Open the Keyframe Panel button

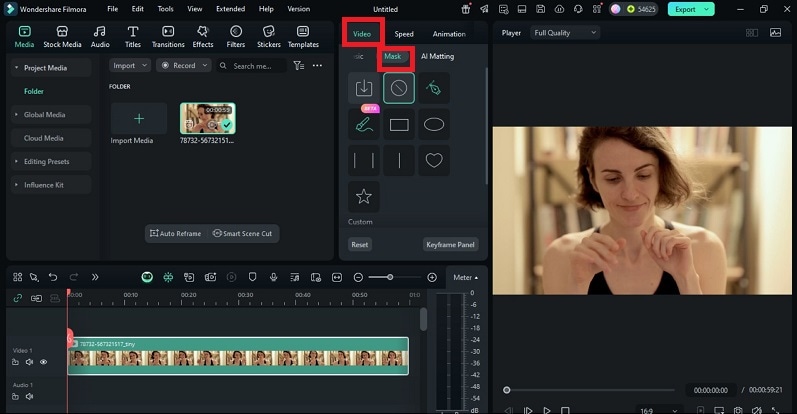(x=450, y=245)
